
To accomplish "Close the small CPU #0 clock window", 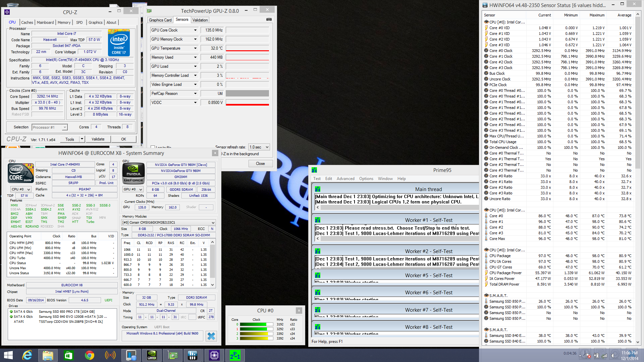I will coord(299,310).
